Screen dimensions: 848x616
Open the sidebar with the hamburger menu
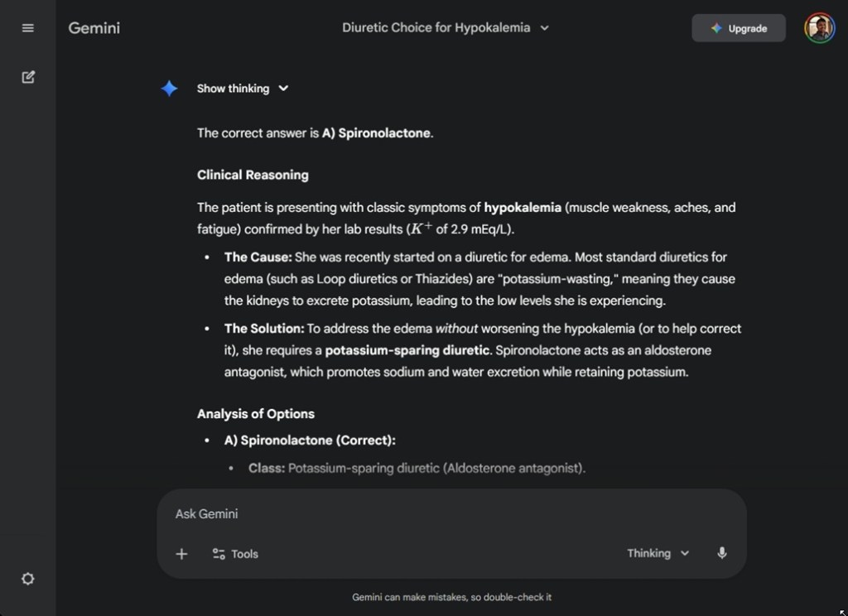(27, 27)
